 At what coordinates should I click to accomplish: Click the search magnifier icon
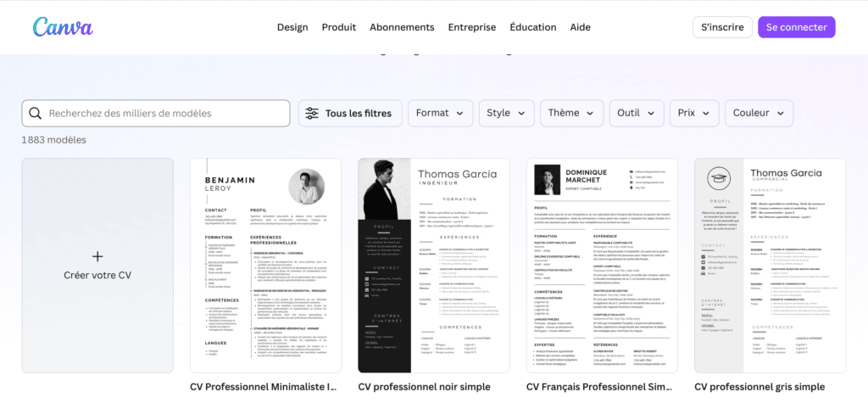(36, 113)
